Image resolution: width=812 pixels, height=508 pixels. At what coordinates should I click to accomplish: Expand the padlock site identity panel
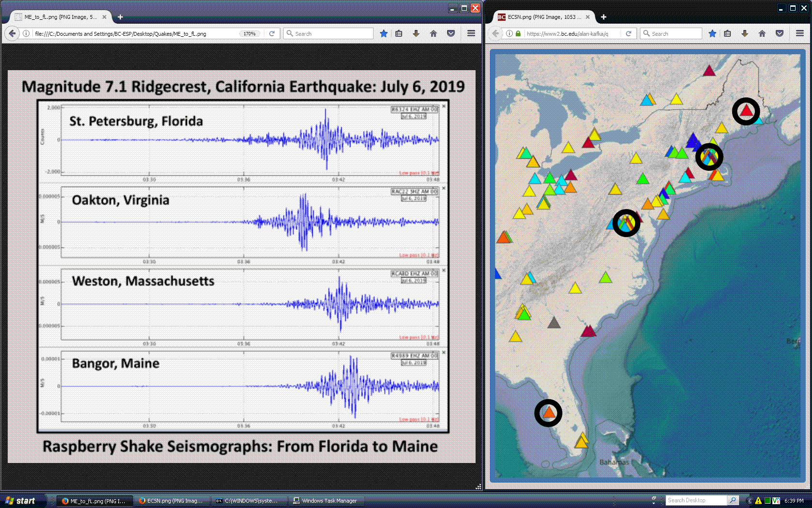click(x=517, y=34)
